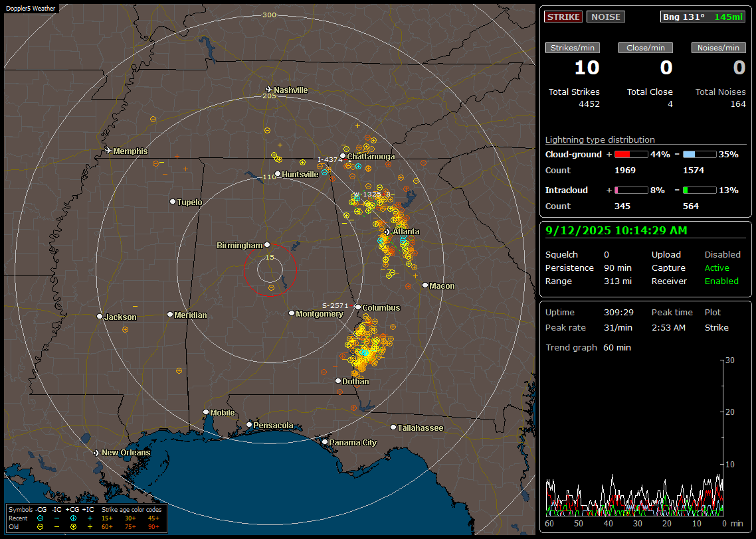Select the Strikes/min label box
756x539 pixels.
(x=573, y=48)
